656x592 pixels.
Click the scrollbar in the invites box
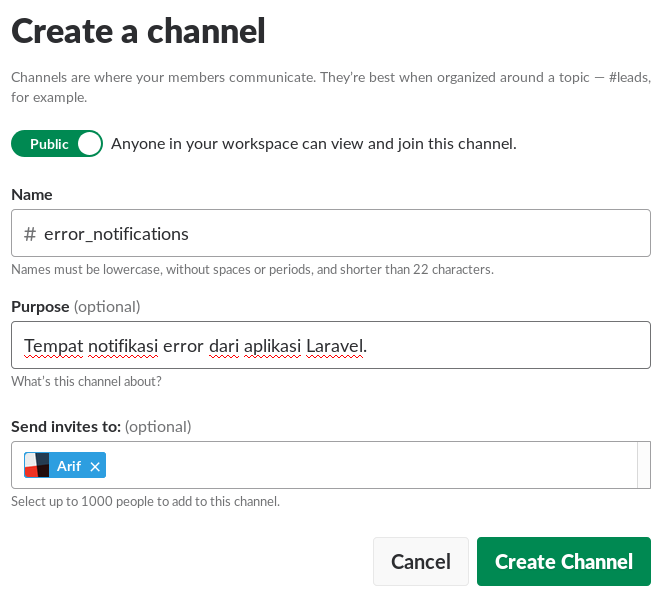click(644, 465)
